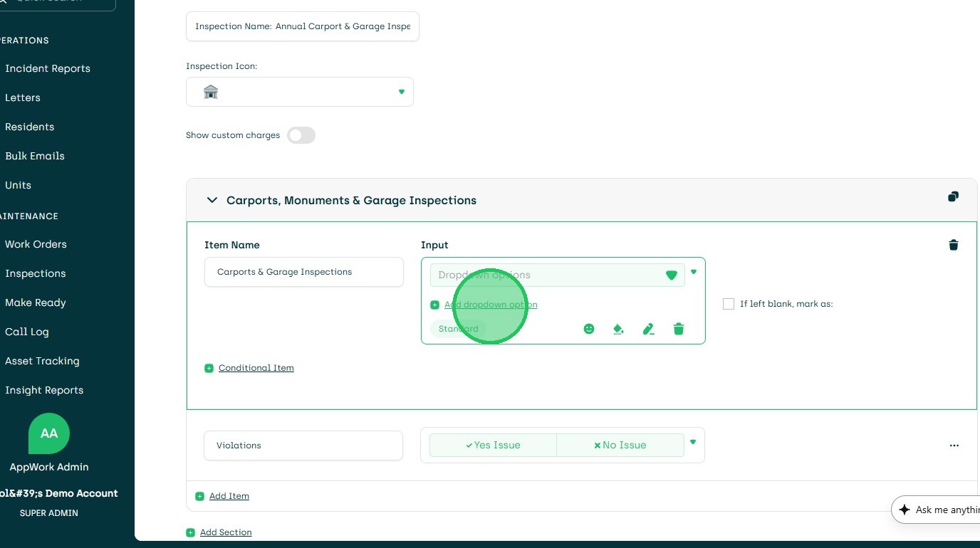Check the If left blank, mark as box
The image size is (980, 548).
pos(728,304)
